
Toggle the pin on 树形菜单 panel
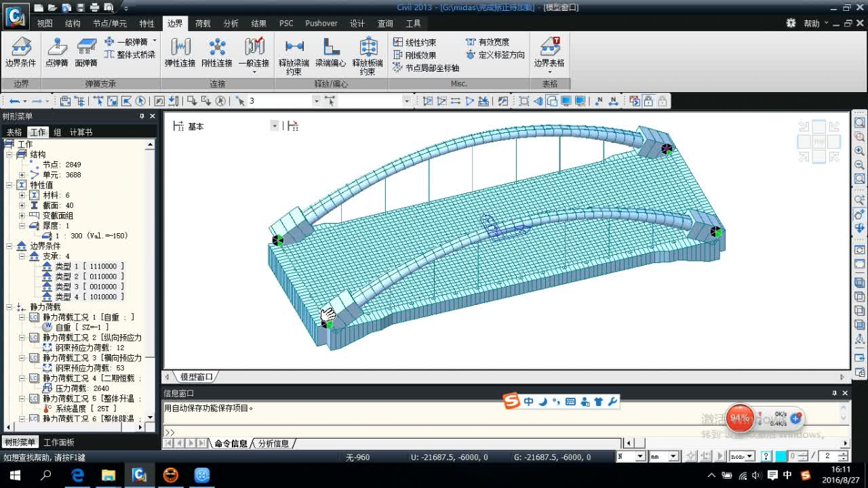click(142, 117)
